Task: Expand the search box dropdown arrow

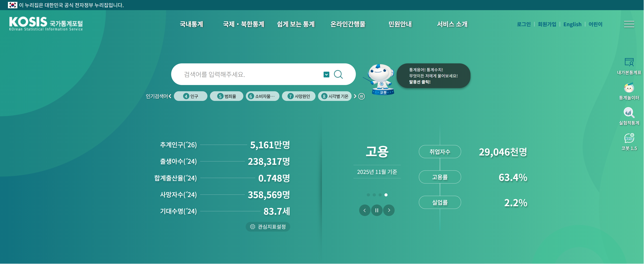Action: (326, 74)
